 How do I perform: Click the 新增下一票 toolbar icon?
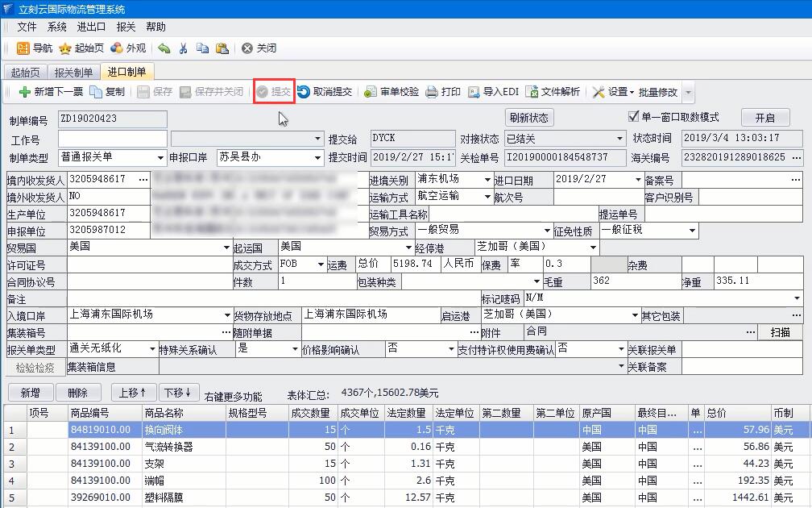click(x=25, y=92)
